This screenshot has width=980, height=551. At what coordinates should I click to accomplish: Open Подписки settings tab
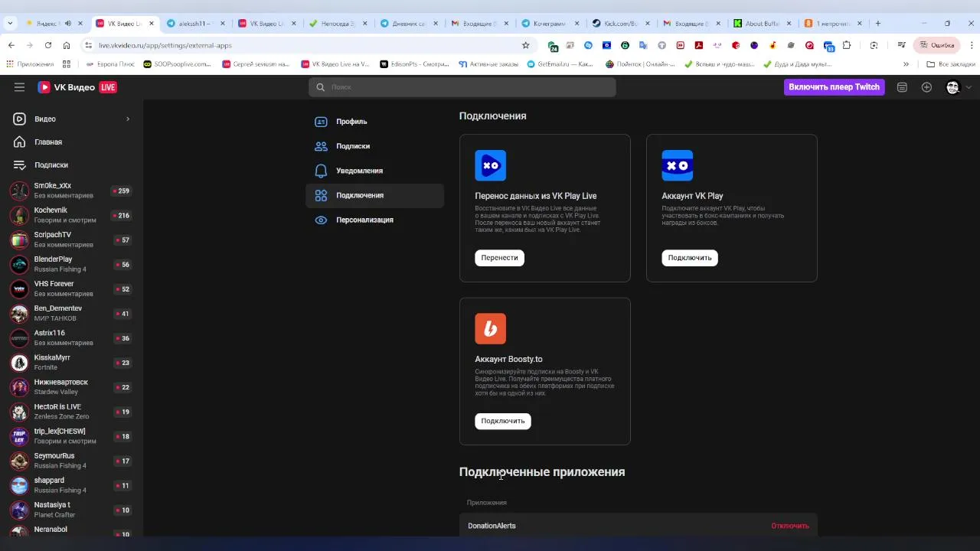[x=374, y=146]
